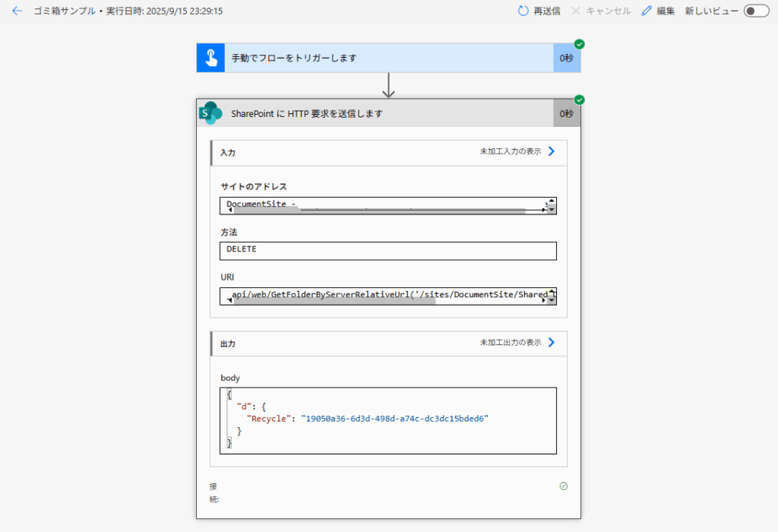Collapse the 手動でフローをトリガーします step
This screenshot has width=778, height=532.
pyautogui.click(x=389, y=58)
